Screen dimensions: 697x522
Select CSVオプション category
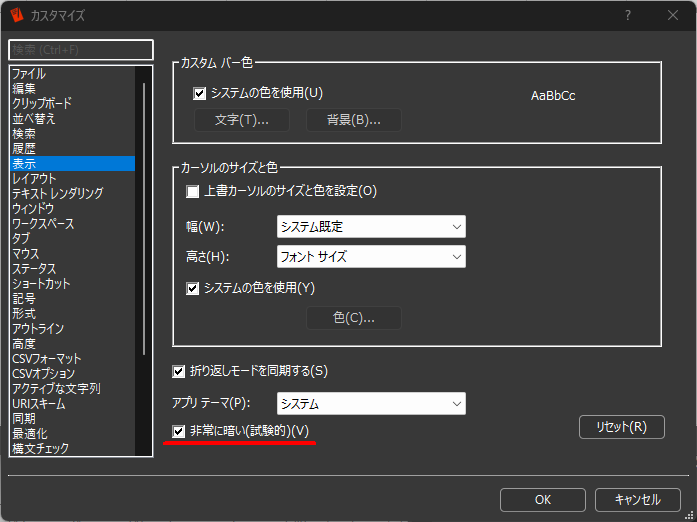click(72, 374)
